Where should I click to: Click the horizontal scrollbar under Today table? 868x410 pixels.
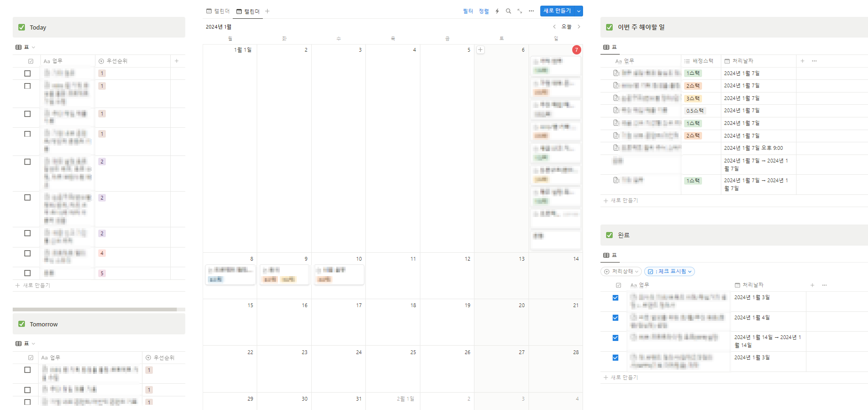click(95, 309)
